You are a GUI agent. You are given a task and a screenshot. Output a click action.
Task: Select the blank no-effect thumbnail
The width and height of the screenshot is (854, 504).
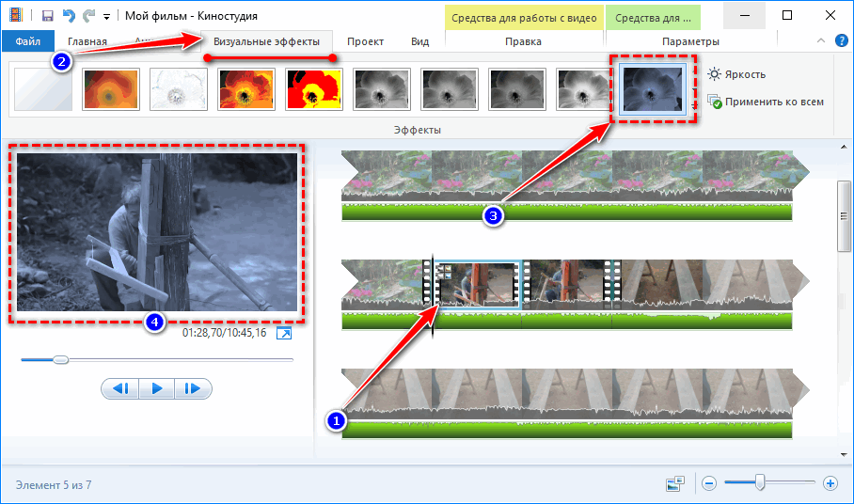tap(43, 89)
